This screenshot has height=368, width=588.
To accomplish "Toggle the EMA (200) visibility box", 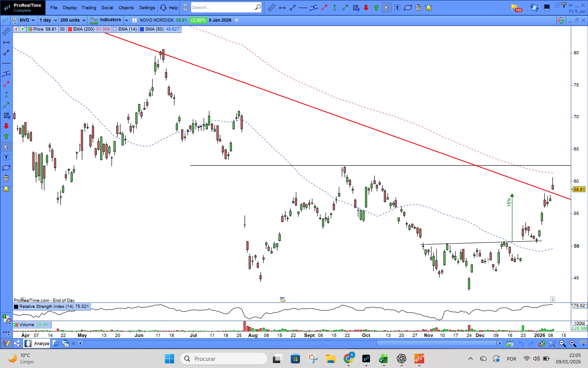I will click(x=70, y=29).
